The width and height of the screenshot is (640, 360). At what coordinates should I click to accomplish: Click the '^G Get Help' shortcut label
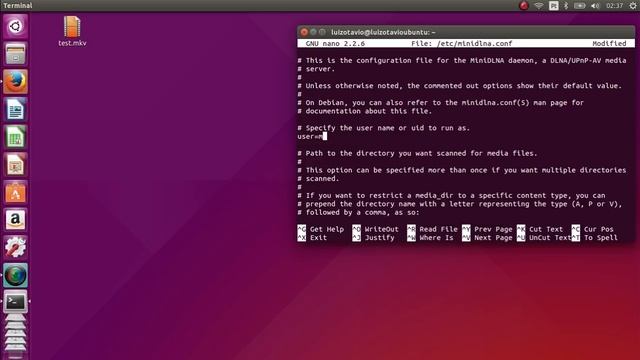point(321,229)
